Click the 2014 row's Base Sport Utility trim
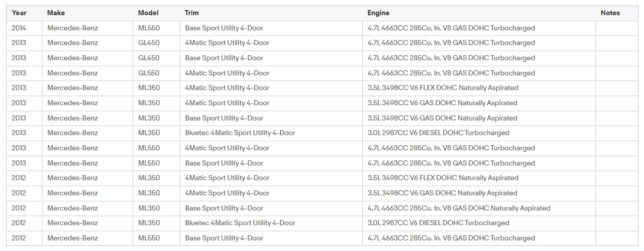 click(x=271, y=28)
